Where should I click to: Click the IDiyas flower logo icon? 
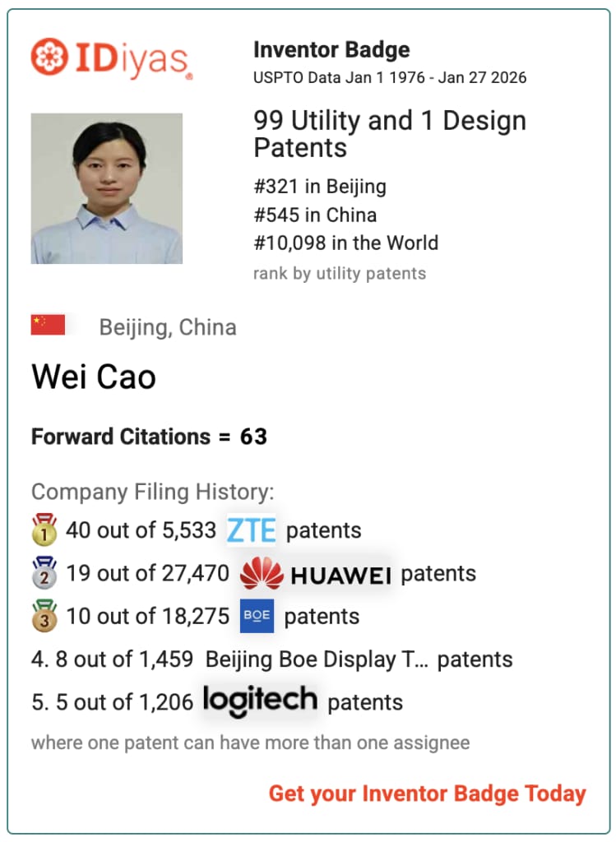(49, 57)
